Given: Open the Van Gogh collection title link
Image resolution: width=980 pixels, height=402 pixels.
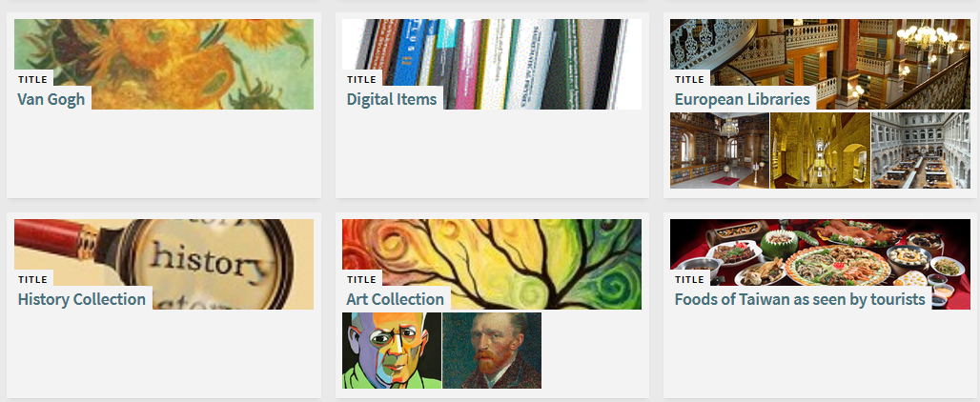Looking at the screenshot, I should (x=51, y=99).
